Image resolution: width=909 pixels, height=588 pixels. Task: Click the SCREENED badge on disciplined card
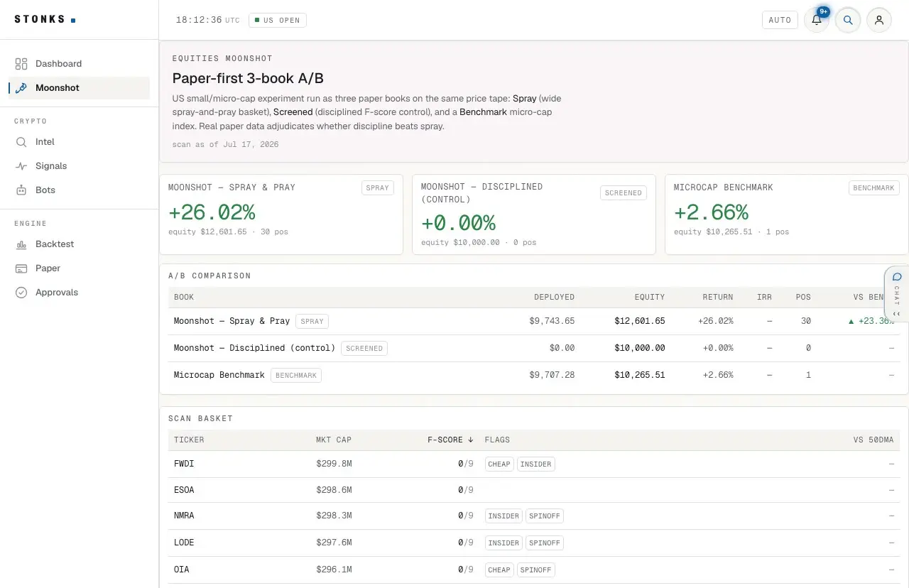coord(624,192)
